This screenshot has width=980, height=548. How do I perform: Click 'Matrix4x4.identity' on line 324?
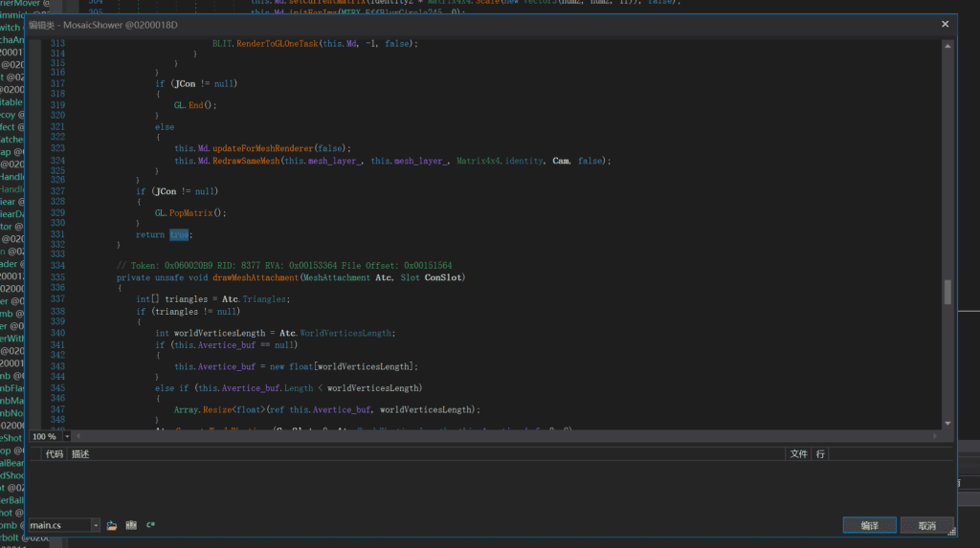500,162
